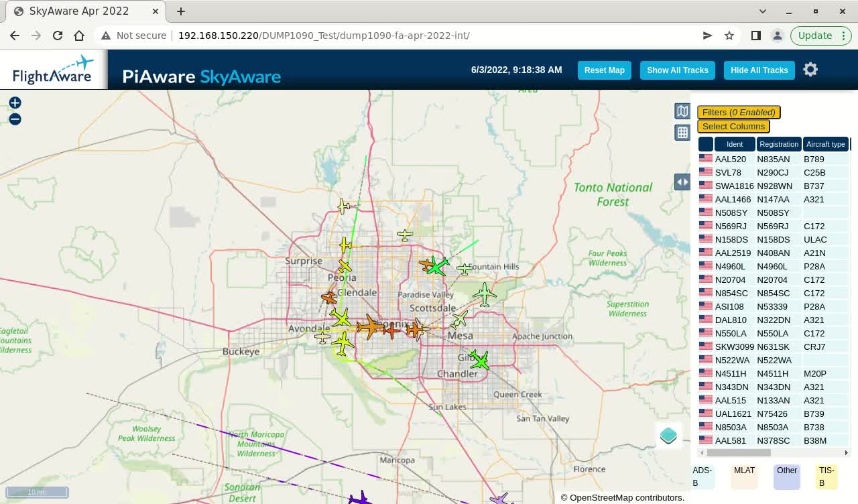Click MLAT legend color swatch

pos(744,477)
